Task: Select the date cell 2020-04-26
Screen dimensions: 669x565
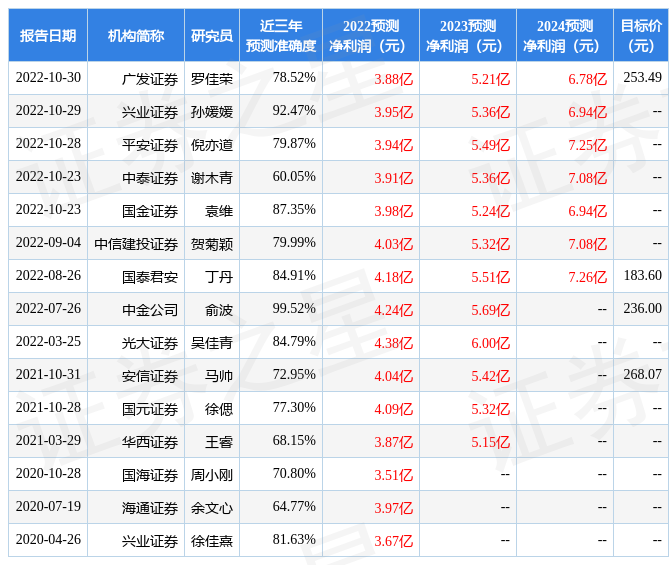Action: pyautogui.click(x=48, y=540)
